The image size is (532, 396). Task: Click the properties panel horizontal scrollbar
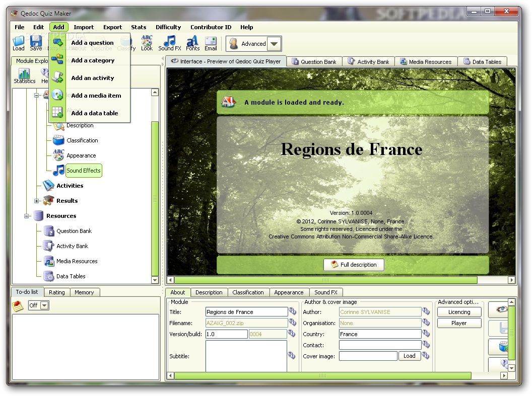click(x=322, y=375)
